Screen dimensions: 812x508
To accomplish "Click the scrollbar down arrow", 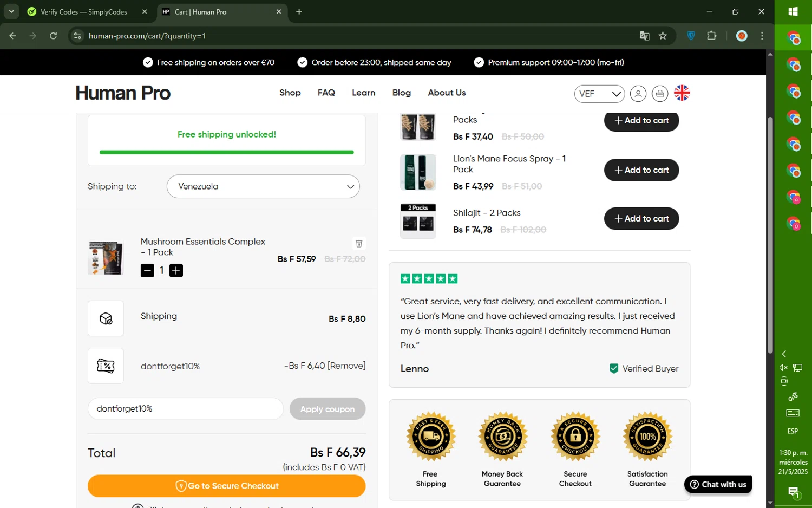I will tap(770, 503).
